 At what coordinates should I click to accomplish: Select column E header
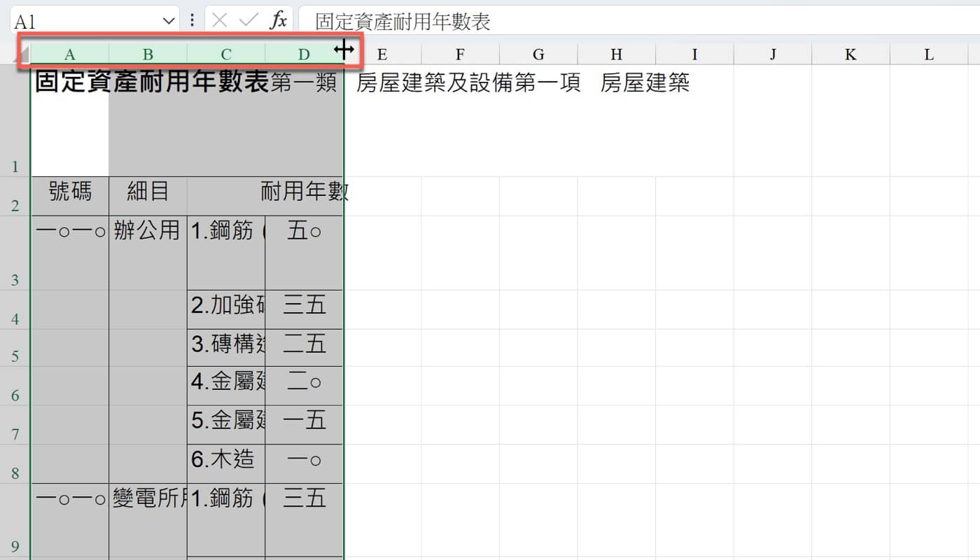point(382,55)
